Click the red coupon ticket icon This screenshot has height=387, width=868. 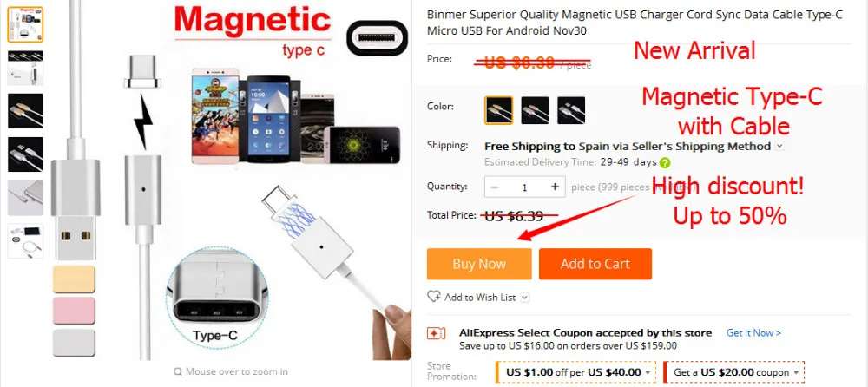437,334
